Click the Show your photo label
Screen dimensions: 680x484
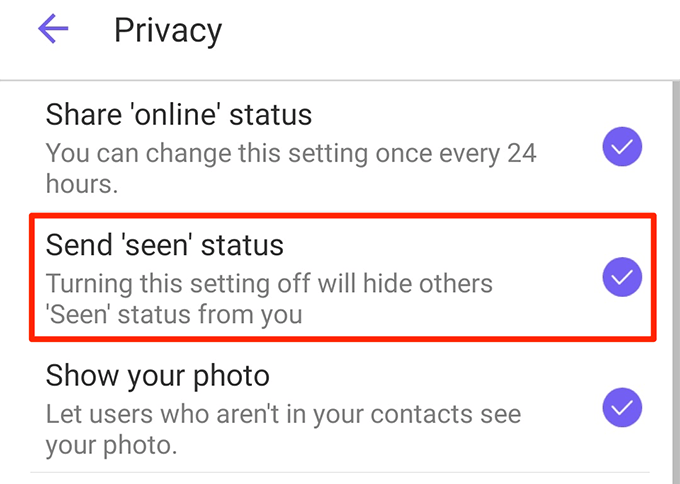tap(158, 376)
